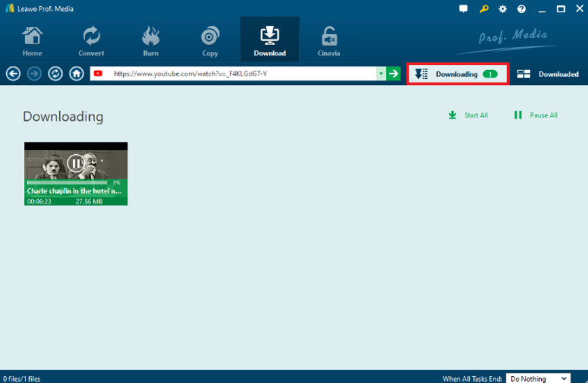Open the registration key icon
588x383 pixels.
click(x=484, y=9)
